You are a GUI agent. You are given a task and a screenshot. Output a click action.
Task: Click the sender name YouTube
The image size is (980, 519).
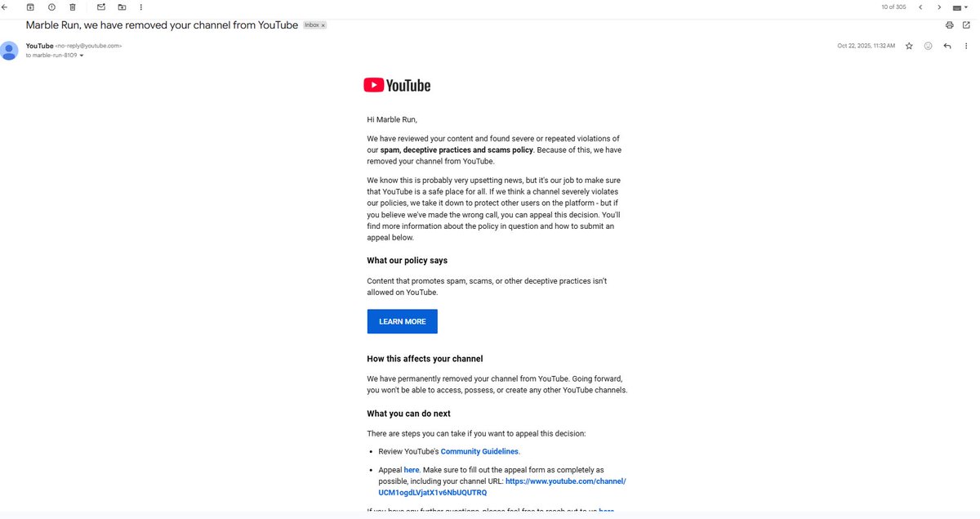click(x=39, y=46)
